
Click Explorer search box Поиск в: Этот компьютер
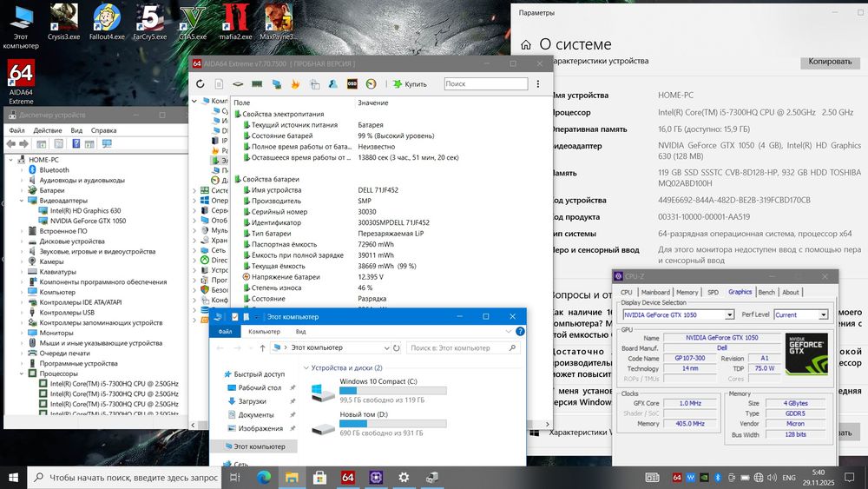(464, 348)
